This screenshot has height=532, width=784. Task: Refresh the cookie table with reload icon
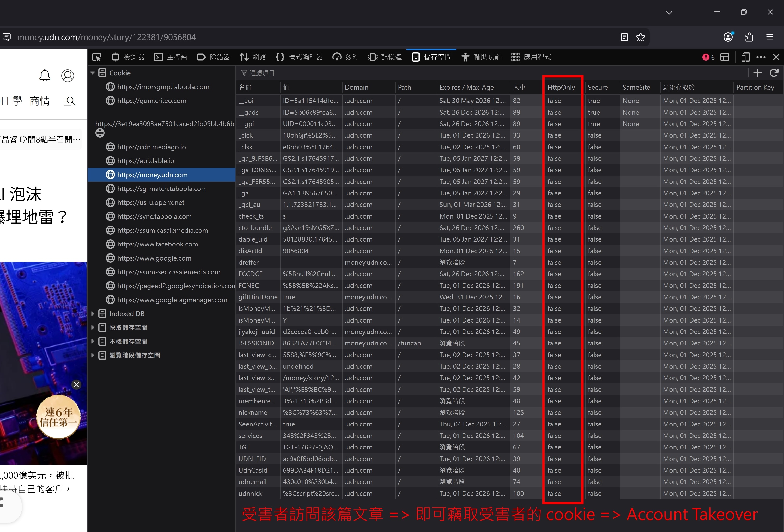click(774, 73)
